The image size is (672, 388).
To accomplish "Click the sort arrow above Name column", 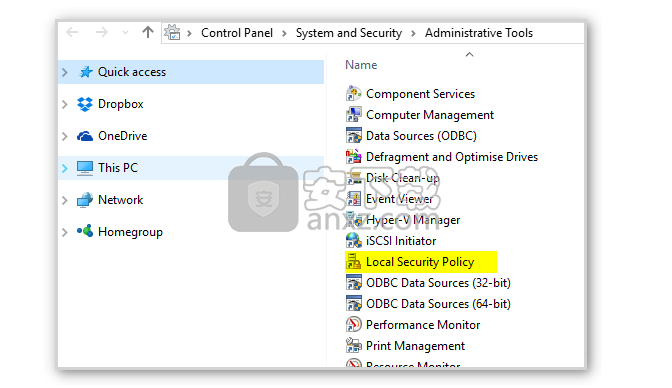I will point(469,54).
